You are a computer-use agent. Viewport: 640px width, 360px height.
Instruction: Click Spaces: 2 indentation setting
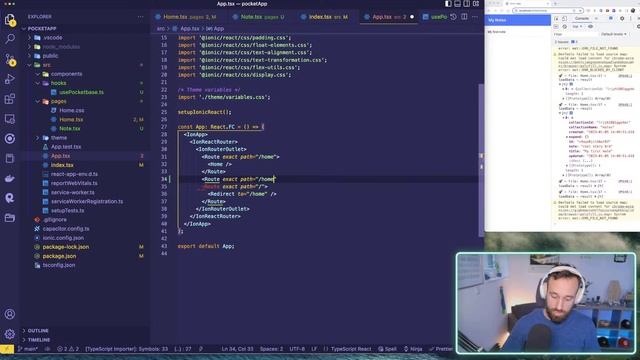(271, 349)
